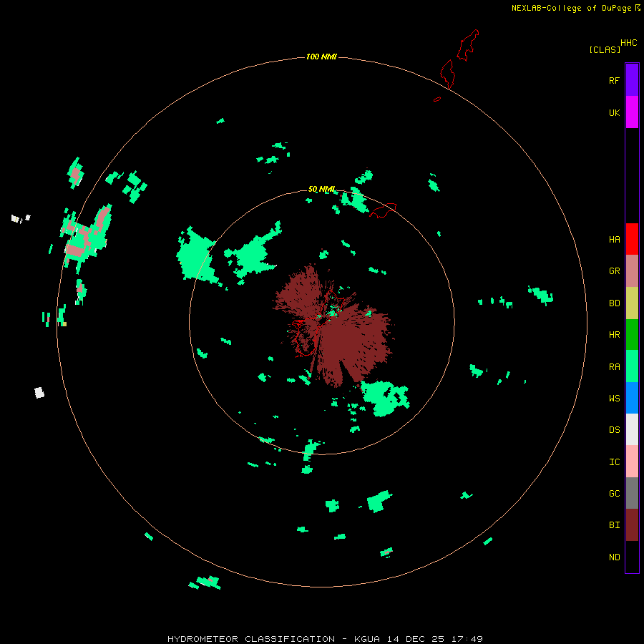
Task: Click the NEXLAB-College of DuPage text
Action: click(x=571, y=8)
